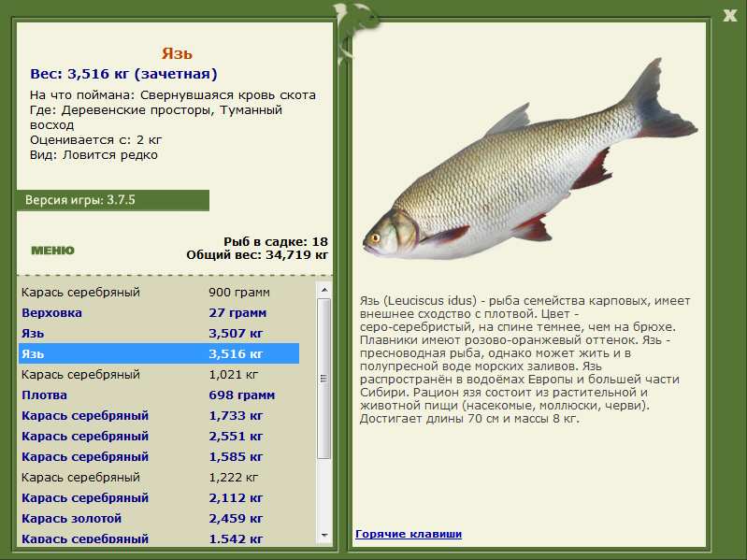This screenshot has width=747, height=560.
Task: Click the Язь description paragraph
Action: pyautogui.click(x=524, y=360)
